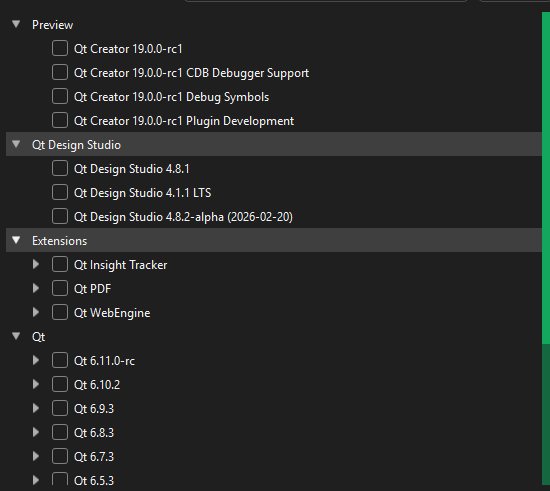This screenshot has width=550, height=491.
Task: Collapse the Preview section arrow
Action: tap(16, 24)
